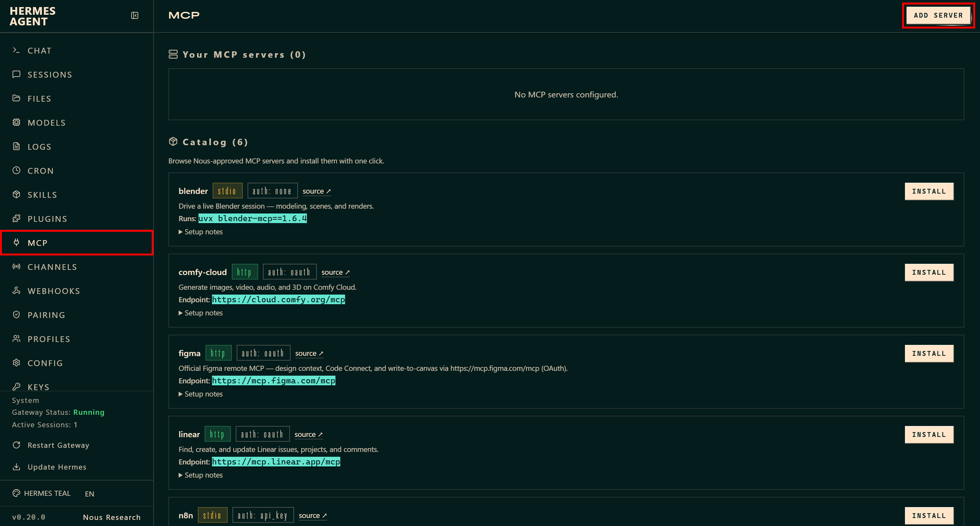Click the Pairing shield icon
This screenshot has width=980, height=526.
(x=16, y=314)
